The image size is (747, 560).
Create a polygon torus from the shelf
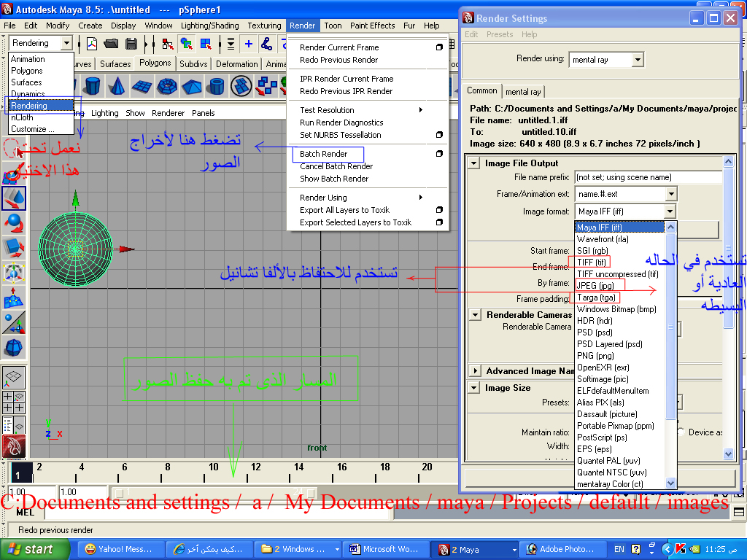(167, 86)
